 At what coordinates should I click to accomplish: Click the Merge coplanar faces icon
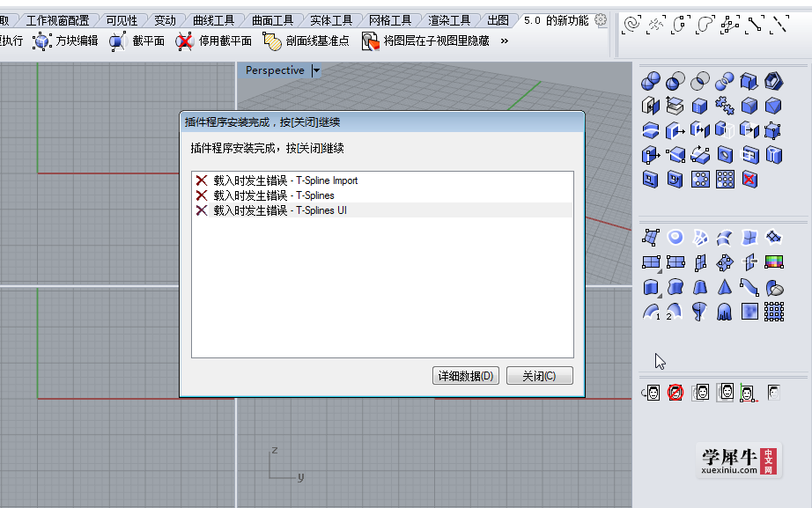pyautogui.click(x=699, y=107)
